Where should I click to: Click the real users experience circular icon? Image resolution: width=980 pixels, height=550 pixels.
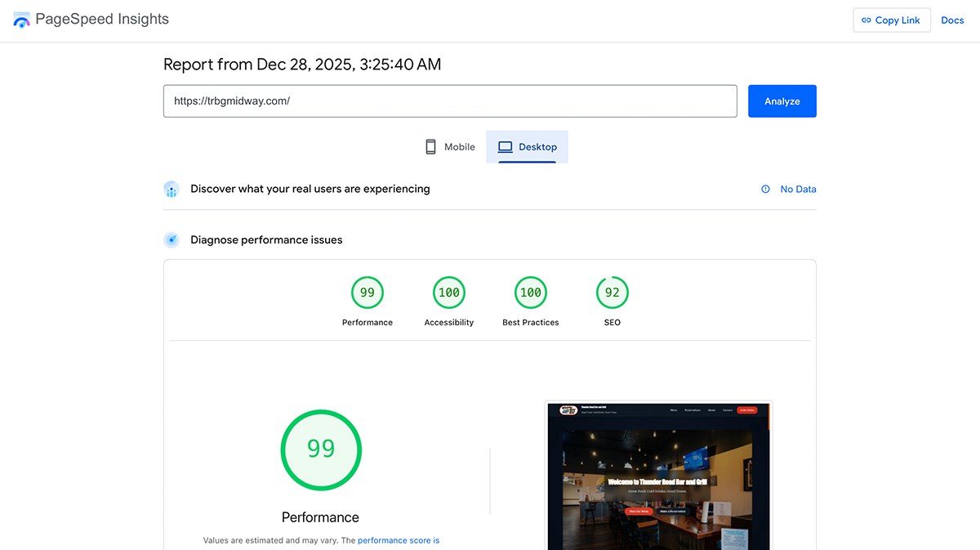click(x=171, y=189)
